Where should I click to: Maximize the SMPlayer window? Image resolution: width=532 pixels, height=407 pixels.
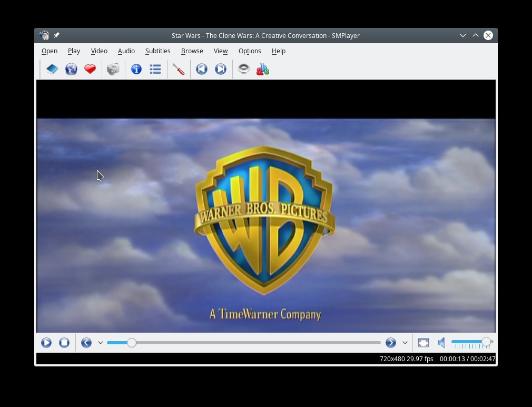(x=476, y=35)
